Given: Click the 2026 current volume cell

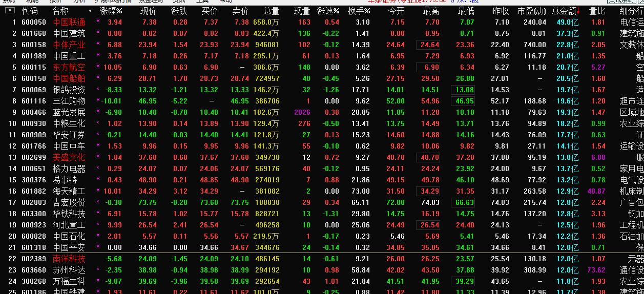Looking at the screenshot, I should pos(302,112).
